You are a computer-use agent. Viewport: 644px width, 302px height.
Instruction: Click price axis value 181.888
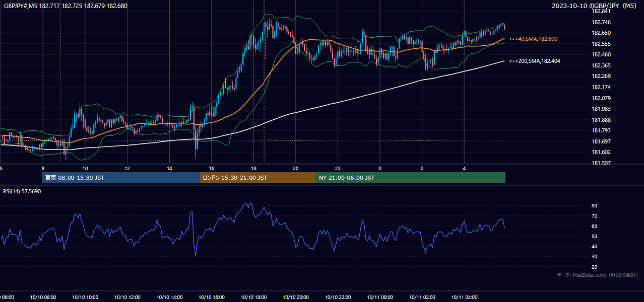coord(601,120)
